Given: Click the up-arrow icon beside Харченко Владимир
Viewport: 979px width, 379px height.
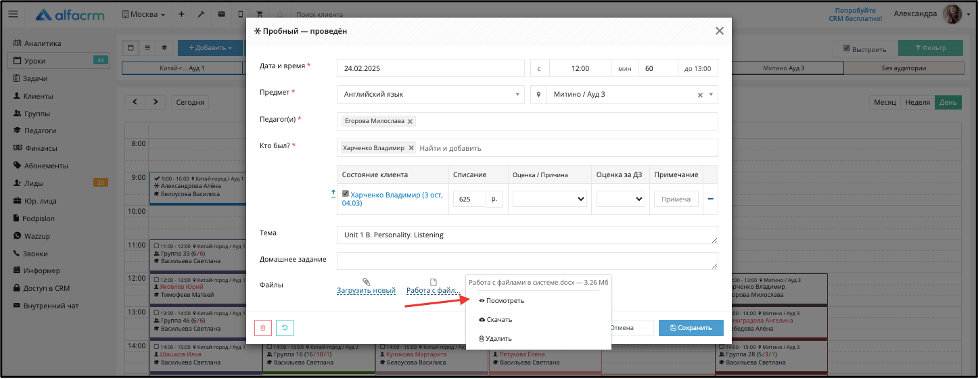Looking at the screenshot, I should click(333, 194).
